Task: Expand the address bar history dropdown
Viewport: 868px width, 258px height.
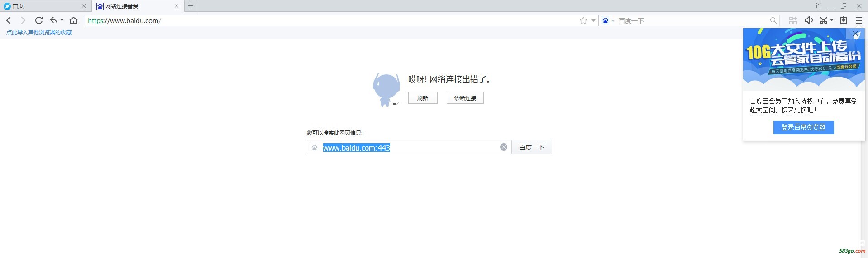Action: click(593, 20)
